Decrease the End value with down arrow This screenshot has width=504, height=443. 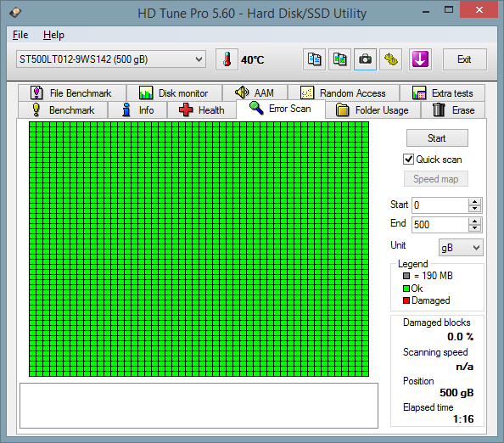(474, 228)
